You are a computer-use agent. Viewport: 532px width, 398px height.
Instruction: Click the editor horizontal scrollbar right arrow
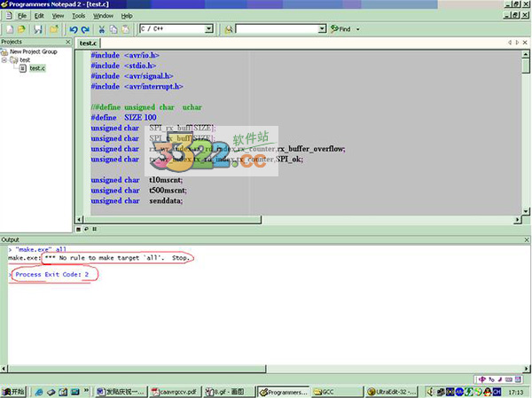pyautogui.click(x=518, y=220)
